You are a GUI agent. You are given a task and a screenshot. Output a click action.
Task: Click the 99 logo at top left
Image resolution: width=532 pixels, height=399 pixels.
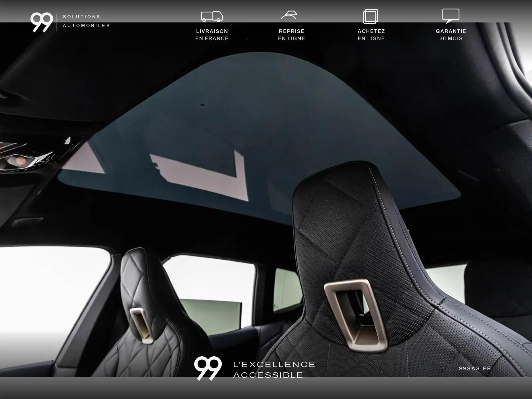pos(42,22)
